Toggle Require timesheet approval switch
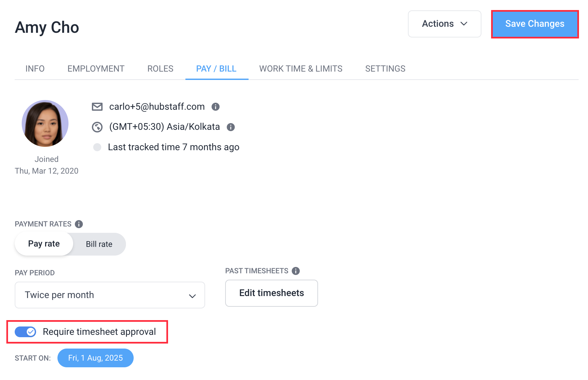The width and height of the screenshot is (588, 380). (x=25, y=332)
